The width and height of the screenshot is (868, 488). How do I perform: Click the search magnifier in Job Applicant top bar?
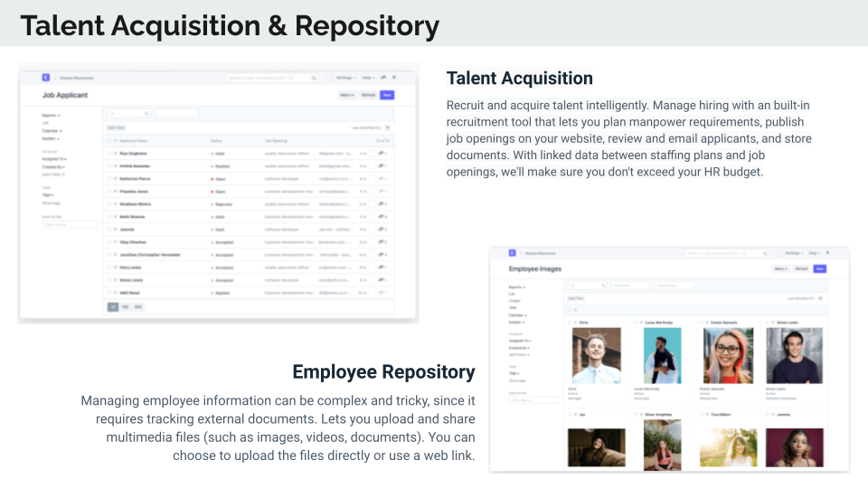314,79
